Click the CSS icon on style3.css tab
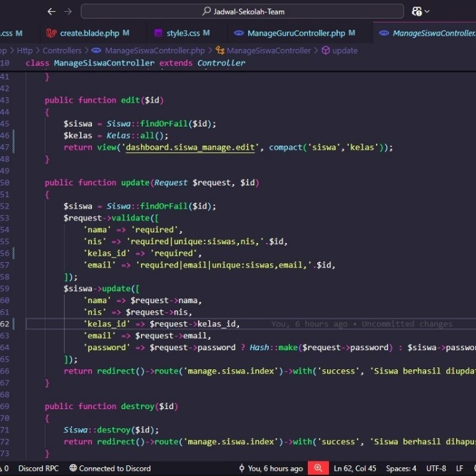This screenshot has width=476, height=476. (x=158, y=33)
